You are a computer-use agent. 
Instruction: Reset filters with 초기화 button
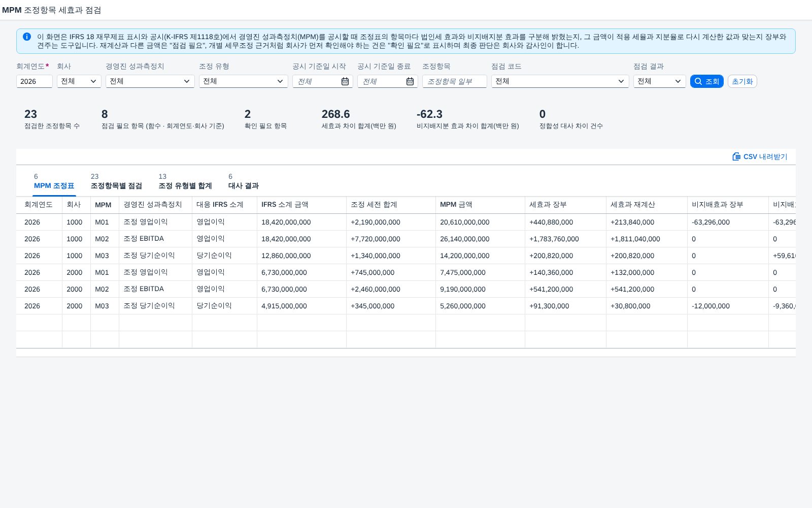click(742, 81)
